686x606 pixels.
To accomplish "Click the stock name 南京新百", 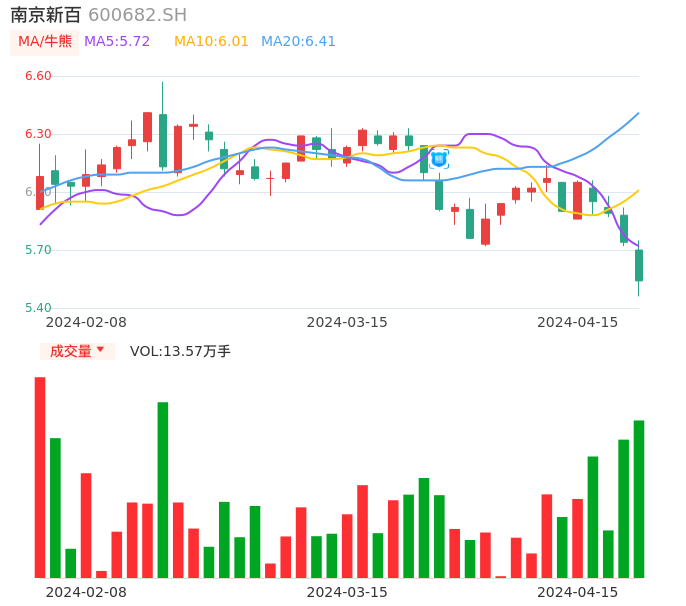I will coord(45,15).
